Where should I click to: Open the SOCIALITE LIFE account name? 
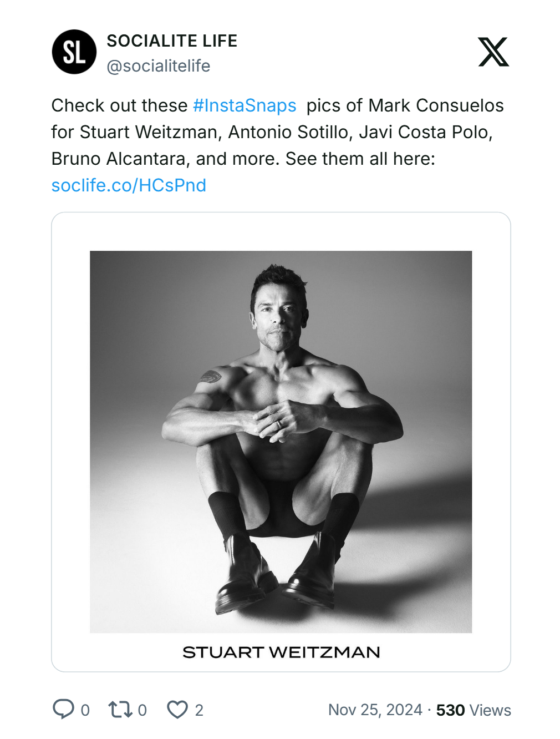(172, 41)
